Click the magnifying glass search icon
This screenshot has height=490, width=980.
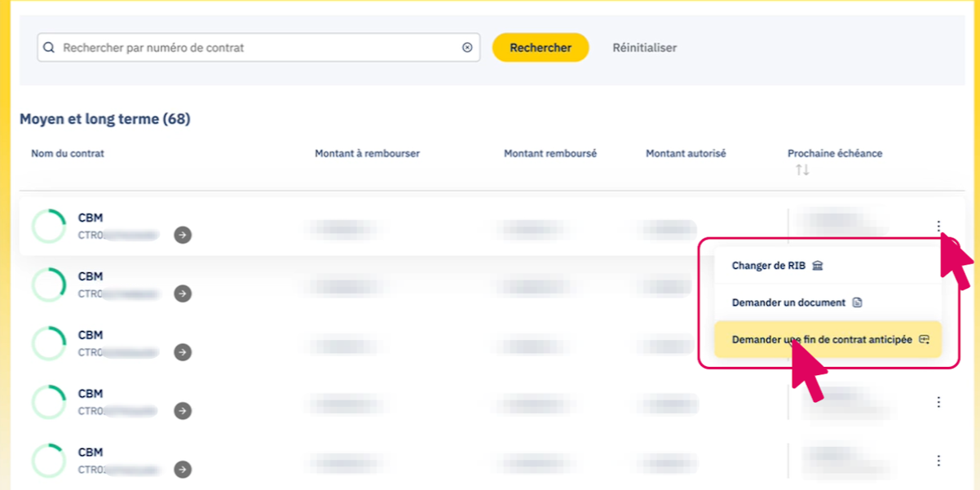(50, 48)
